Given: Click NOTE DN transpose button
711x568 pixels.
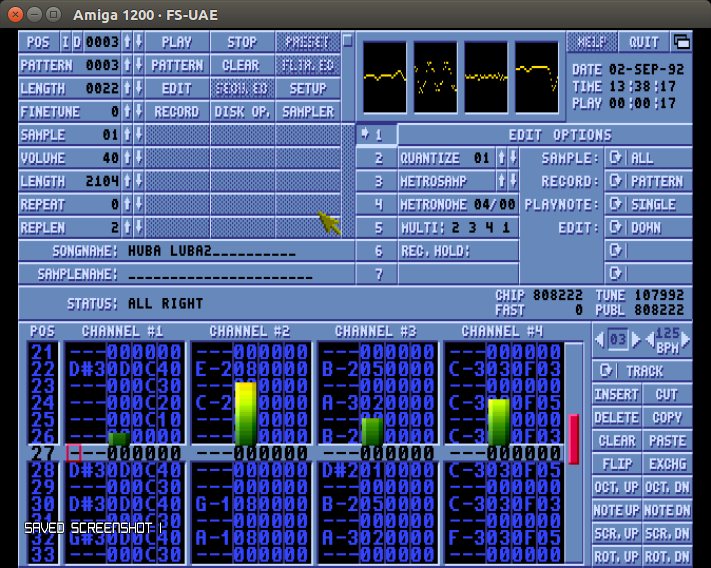Looking at the screenshot, I should (667, 510).
